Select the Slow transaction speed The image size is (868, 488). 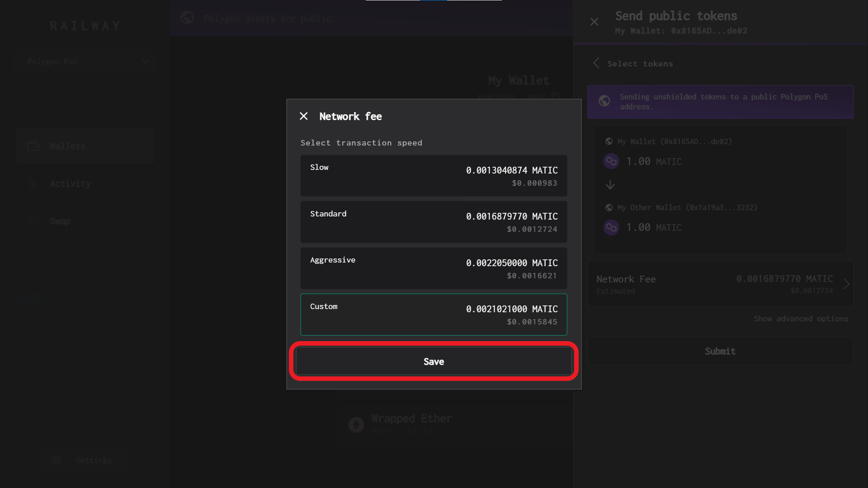(434, 176)
